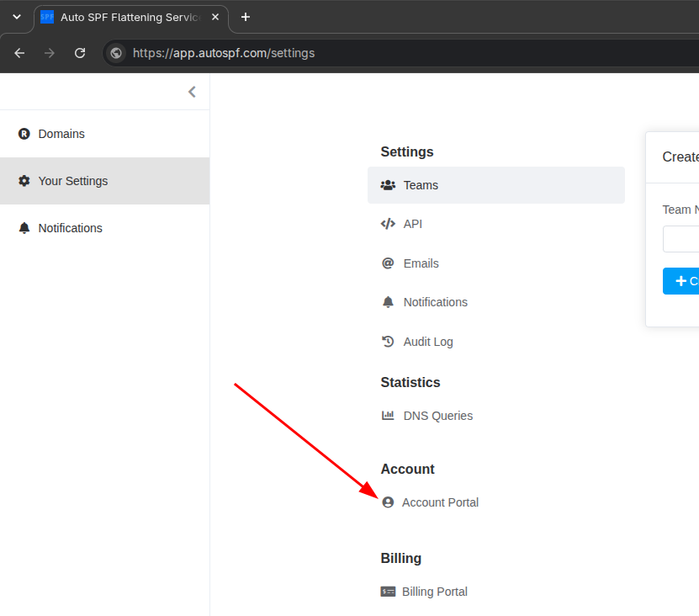Click the Emails at-sign icon

388,263
